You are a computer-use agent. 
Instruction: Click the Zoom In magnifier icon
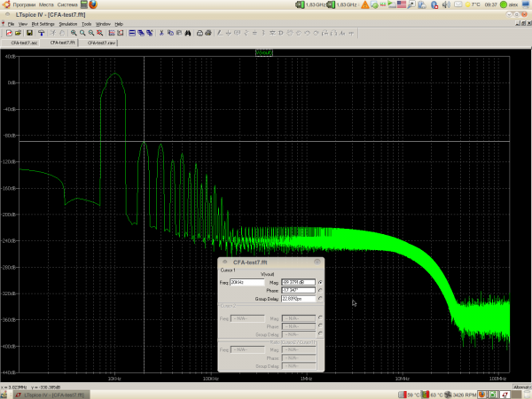(x=74, y=33)
